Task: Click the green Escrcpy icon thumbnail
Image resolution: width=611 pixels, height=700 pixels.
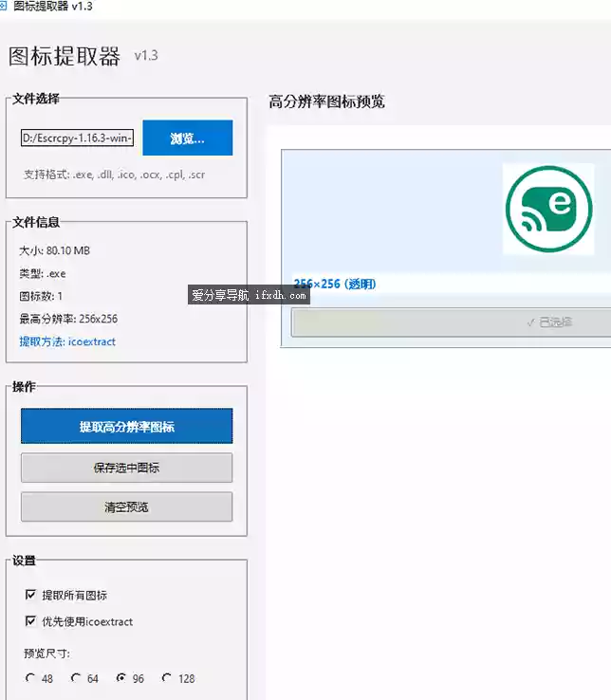Action: tap(548, 209)
